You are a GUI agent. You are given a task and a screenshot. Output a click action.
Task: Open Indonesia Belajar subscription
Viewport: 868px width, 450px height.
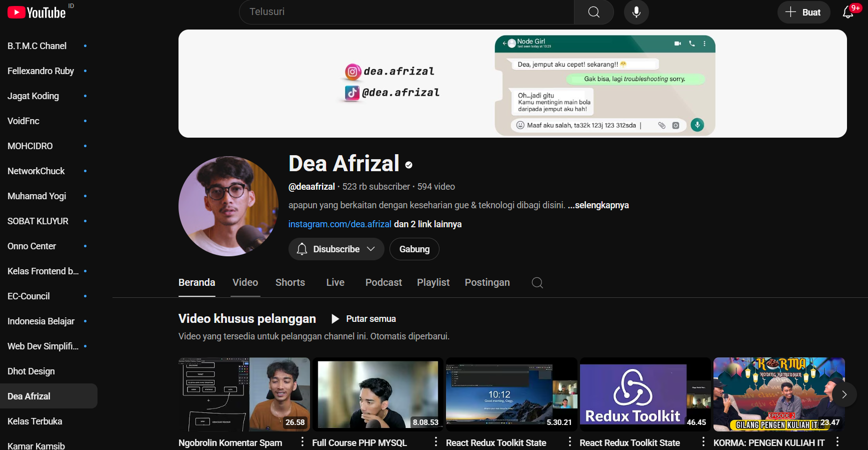[x=48, y=321]
